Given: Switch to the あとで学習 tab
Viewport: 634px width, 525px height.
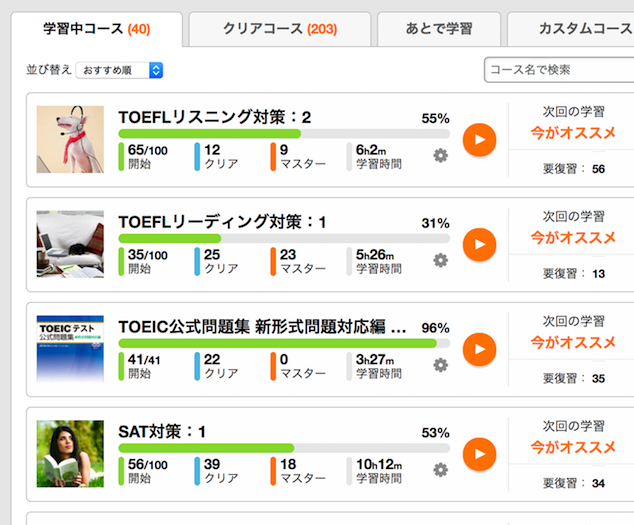Looking at the screenshot, I should (x=439, y=29).
